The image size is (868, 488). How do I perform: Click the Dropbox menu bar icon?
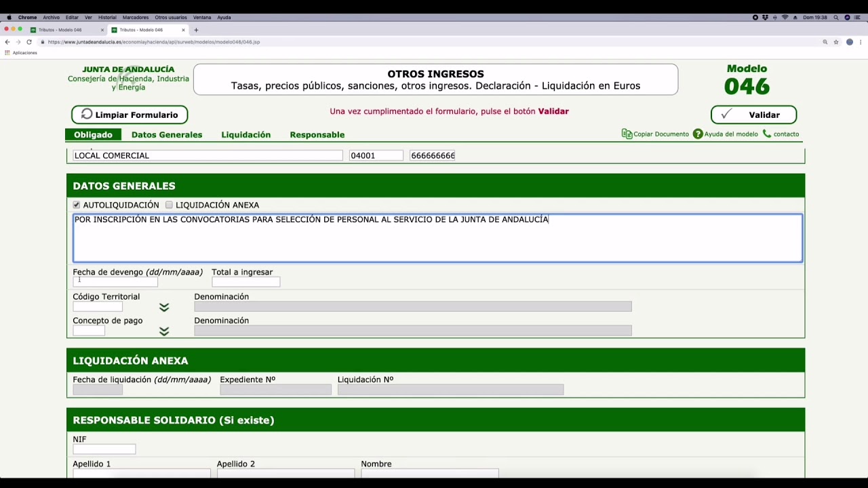tap(765, 18)
